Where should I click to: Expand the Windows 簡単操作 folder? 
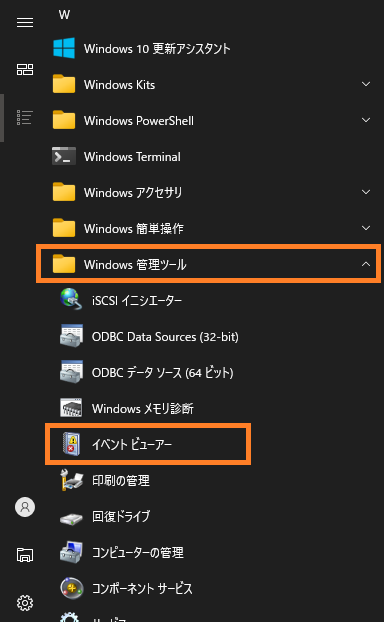click(209, 228)
